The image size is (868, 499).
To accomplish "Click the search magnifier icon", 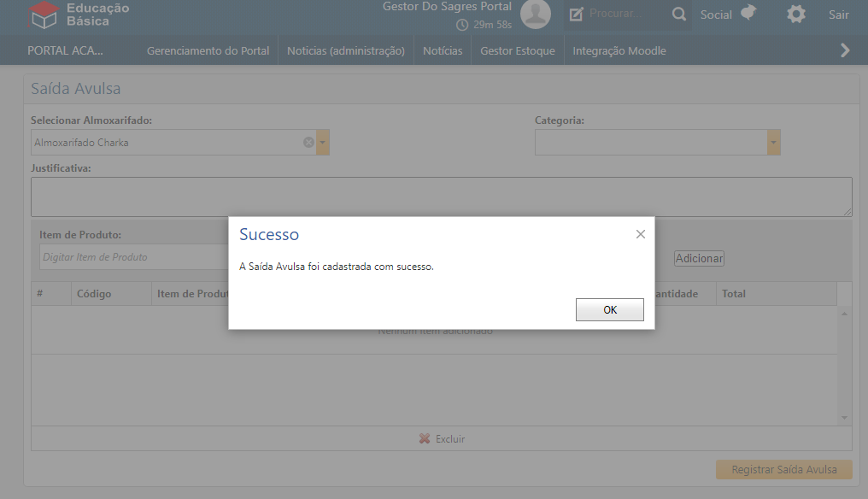I will (678, 15).
